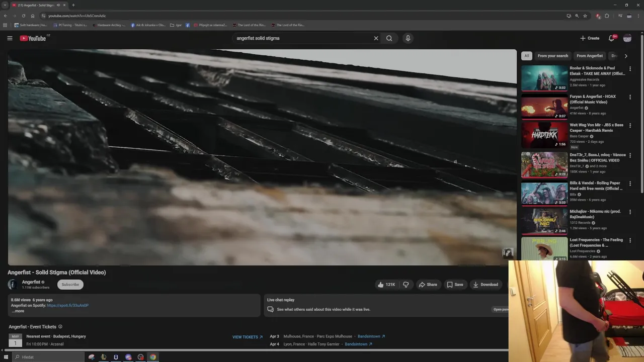Open more options for the Nikomu nic video

pyautogui.click(x=630, y=212)
